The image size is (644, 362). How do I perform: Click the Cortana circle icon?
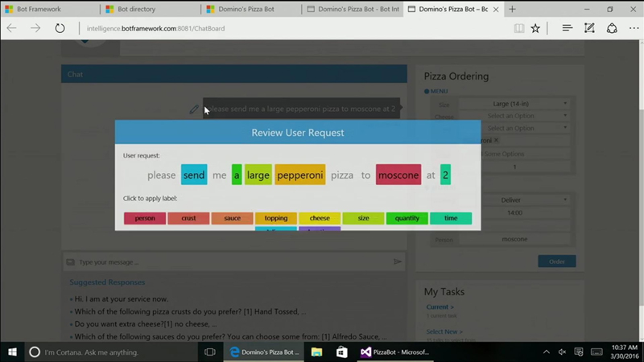35,352
